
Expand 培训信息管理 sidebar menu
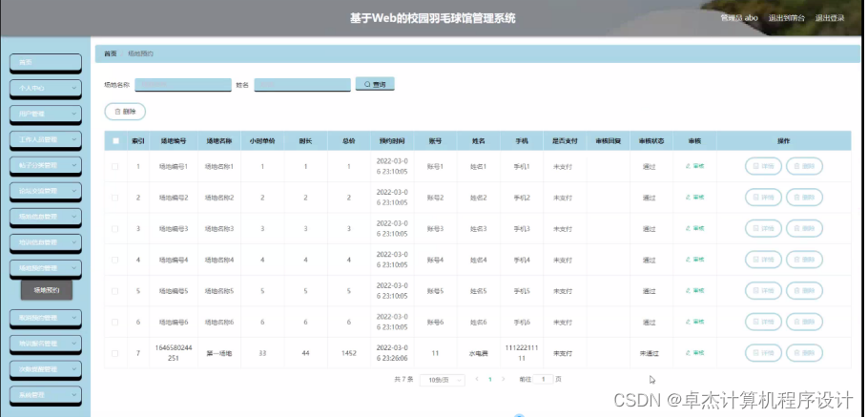pyautogui.click(x=46, y=242)
